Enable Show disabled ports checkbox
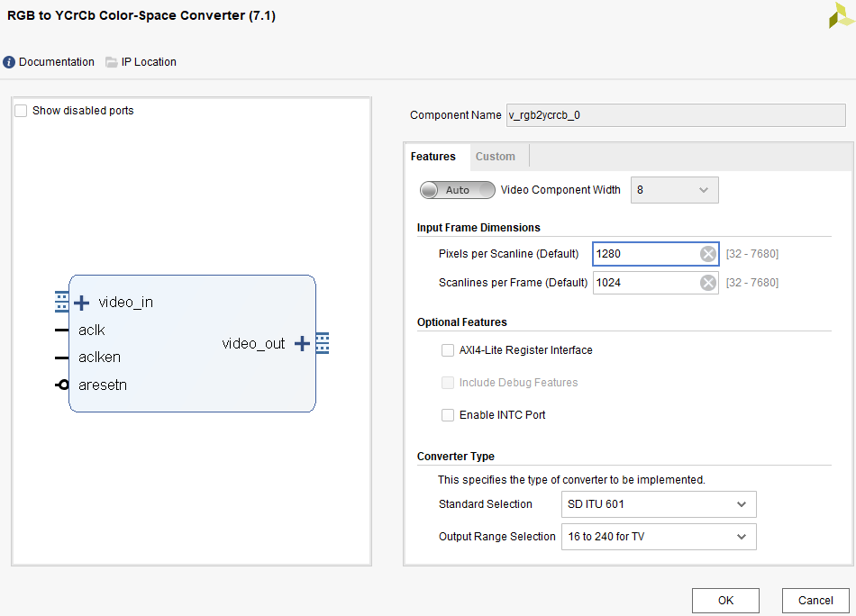Viewport: 856px width, 616px height. (x=21, y=111)
